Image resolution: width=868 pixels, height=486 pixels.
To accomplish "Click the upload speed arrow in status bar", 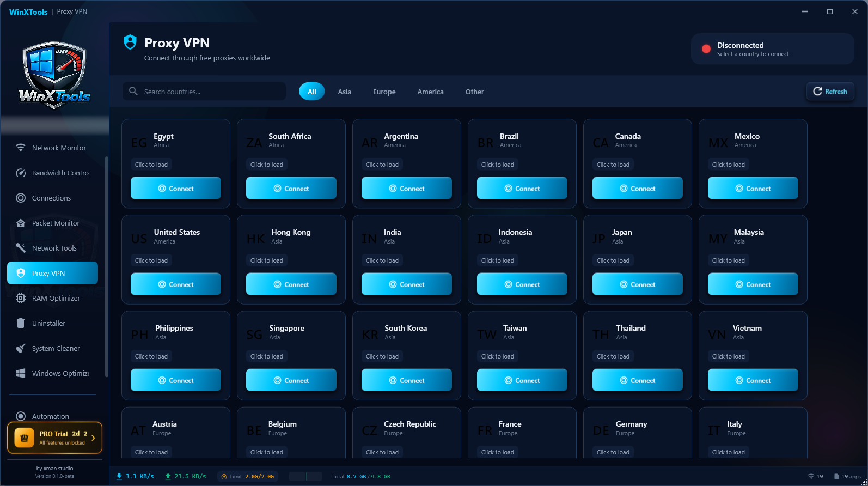I will click(168, 476).
